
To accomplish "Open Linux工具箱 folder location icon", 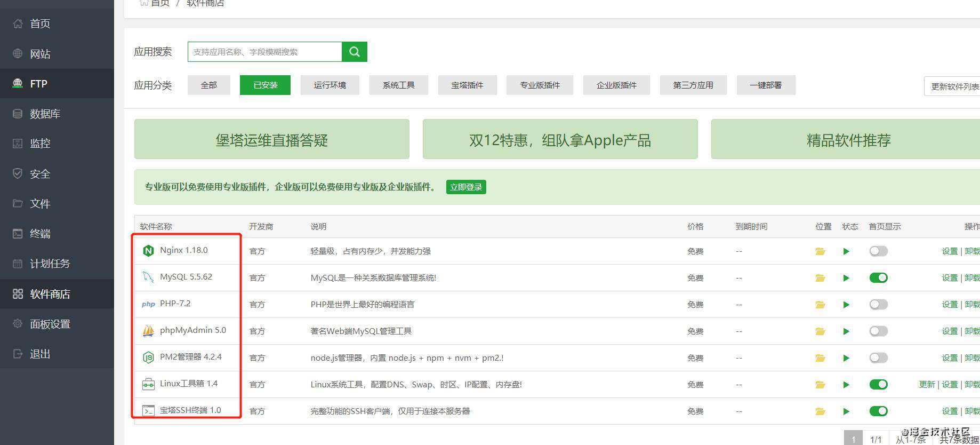I will (x=820, y=385).
